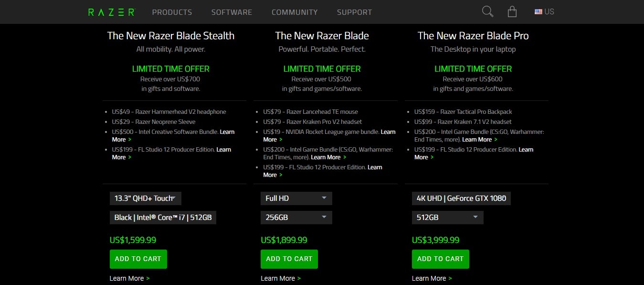Screen dimensions: 644x285
Task: Expand the 13.3" QHD+ Touch dropdown
Action: click(x=146, y=198)
